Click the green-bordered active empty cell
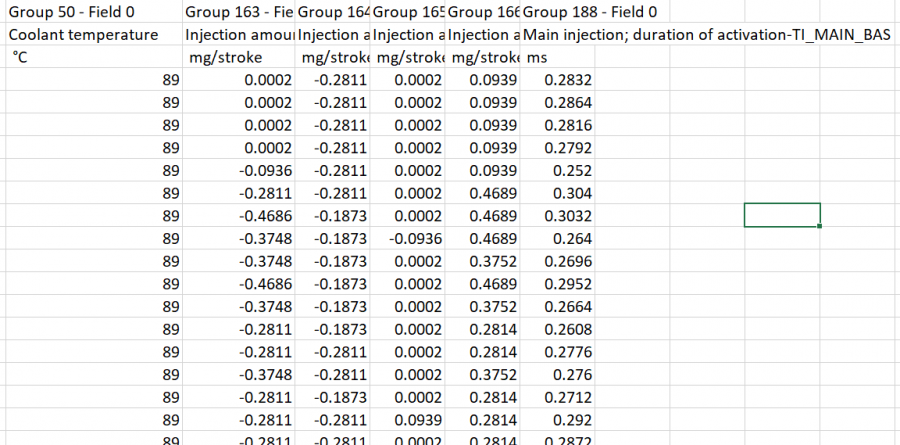This screenshot has width=900, height=445. [x=782, y=215]
